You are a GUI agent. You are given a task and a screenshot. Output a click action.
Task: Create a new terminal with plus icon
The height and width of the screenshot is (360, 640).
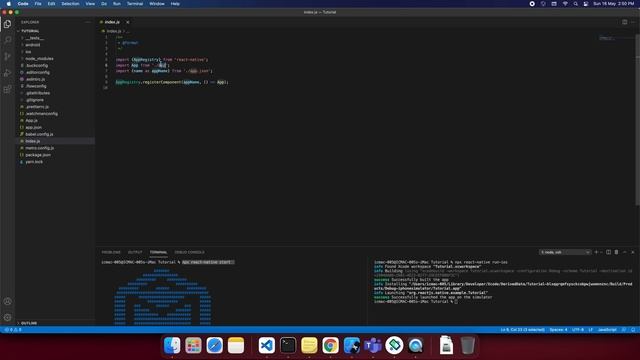point(596,252)
